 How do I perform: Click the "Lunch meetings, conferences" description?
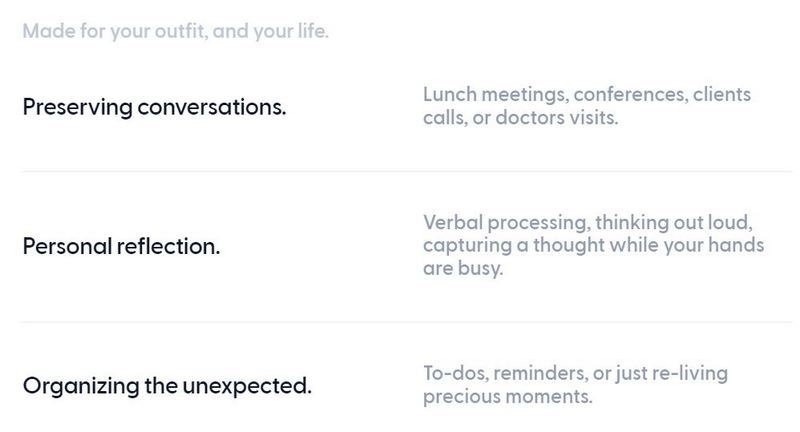587,106
